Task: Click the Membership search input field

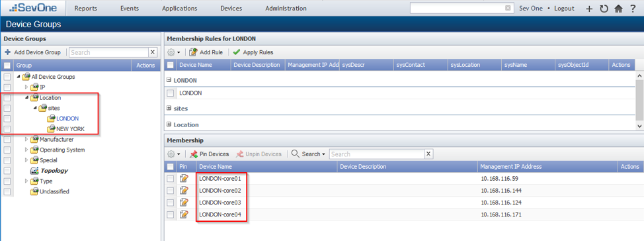Action: [377, 154]
